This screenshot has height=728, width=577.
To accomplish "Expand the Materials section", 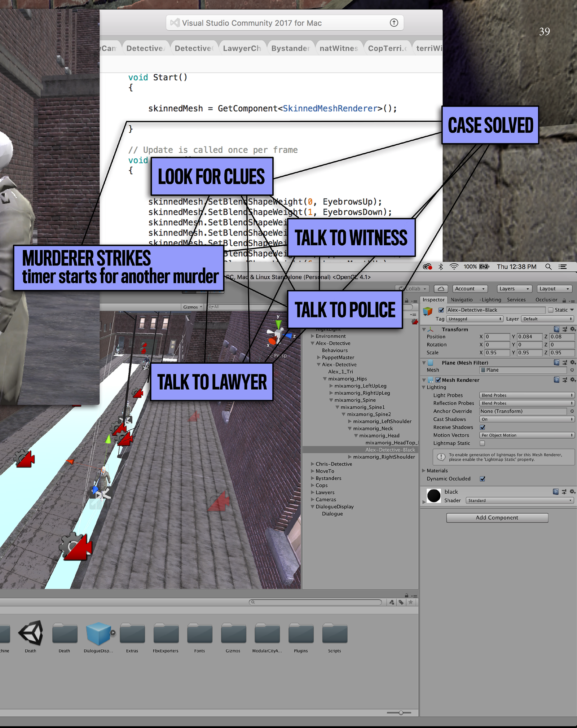I will pyautogui.click(x=424, y=470).
